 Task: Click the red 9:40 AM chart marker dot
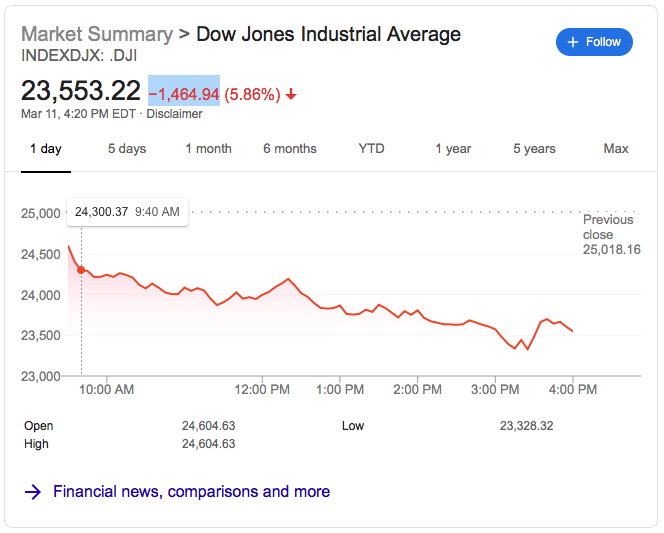point(81,269)
